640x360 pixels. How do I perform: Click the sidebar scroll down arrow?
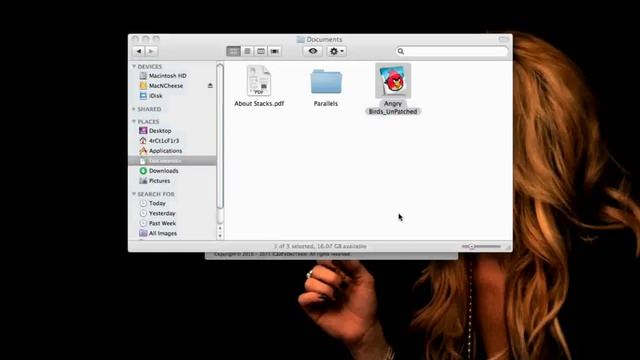220,236
